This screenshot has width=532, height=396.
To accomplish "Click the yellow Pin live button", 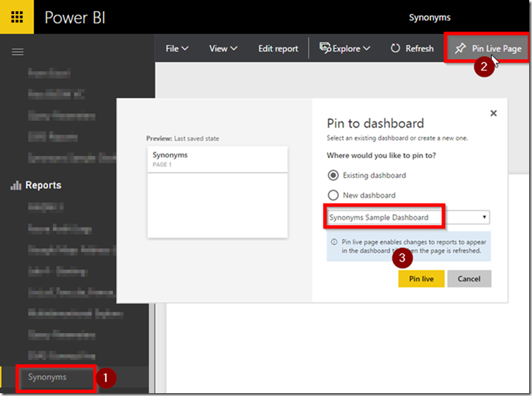I will [x=421, y=279].
